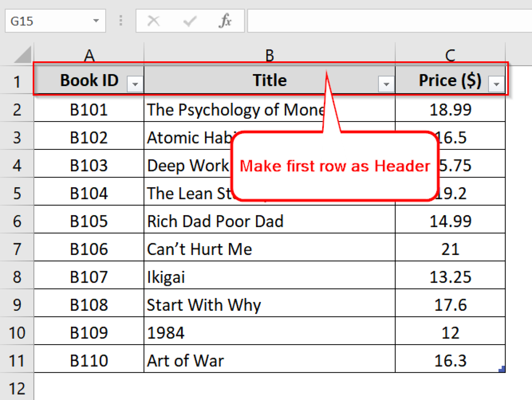Image resolution: width=532 pixels, height=400 pixels.
Task: Select column C header
Action: tap(450, 55)
